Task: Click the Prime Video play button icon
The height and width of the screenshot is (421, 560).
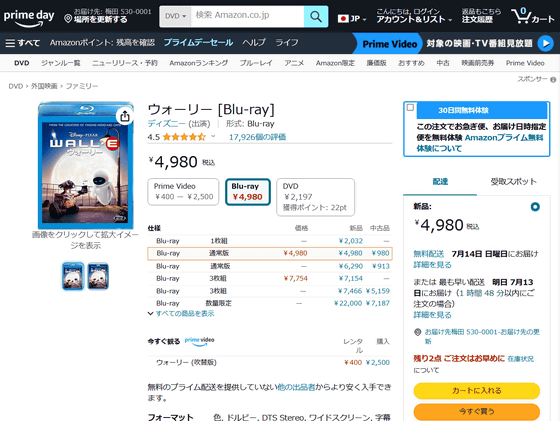Action: click(546, 44)
